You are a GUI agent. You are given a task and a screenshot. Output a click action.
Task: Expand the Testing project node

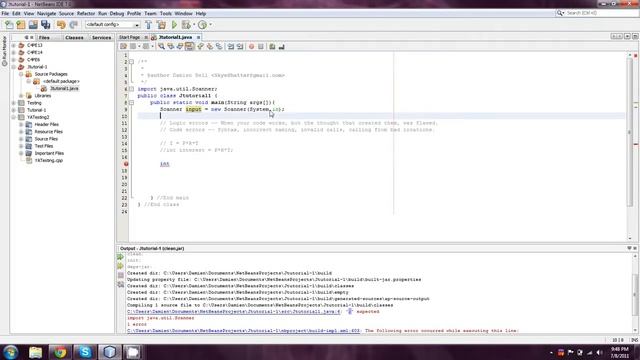(13, 103)
